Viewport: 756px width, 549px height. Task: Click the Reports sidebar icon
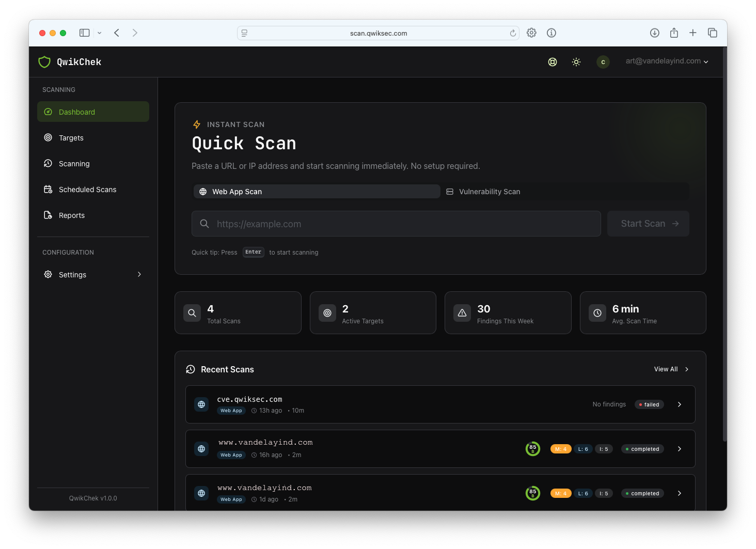[x=48, y=215]
